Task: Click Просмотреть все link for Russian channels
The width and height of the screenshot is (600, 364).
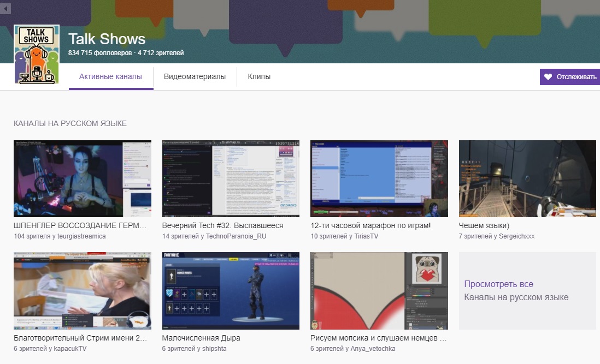Action: pyautogui.click(x=498, y=284)
